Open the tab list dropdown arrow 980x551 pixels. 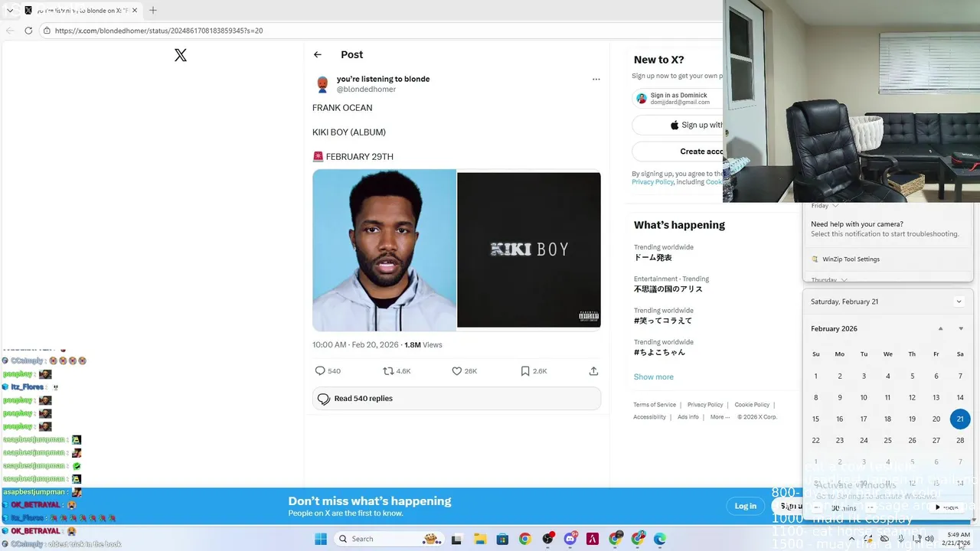click(x=9, y=11)
